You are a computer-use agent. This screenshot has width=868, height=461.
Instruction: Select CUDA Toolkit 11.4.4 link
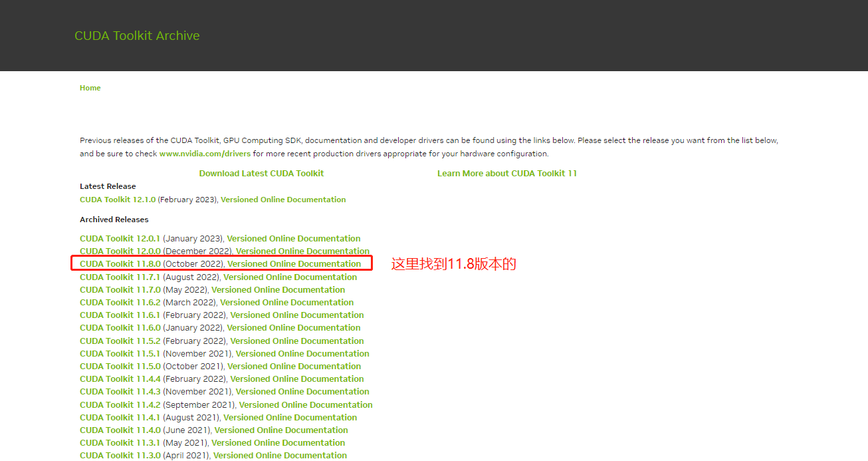click(120, 379)
